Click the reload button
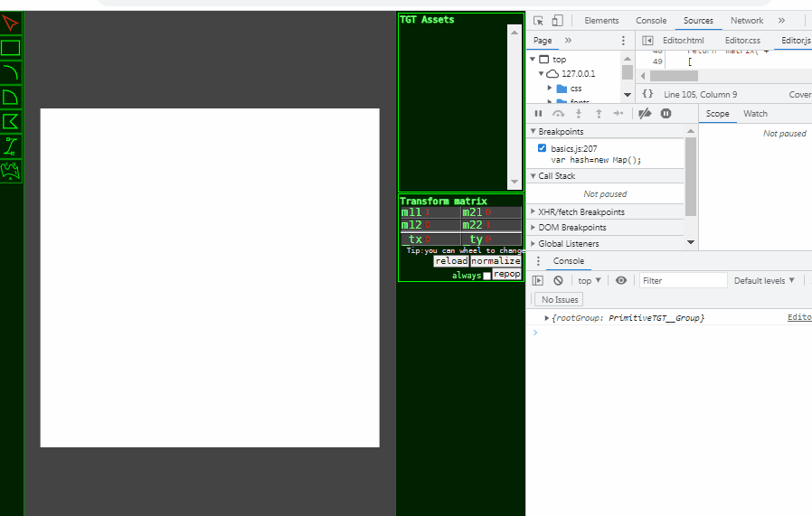Viewport: 812px width, 516px height. (x=451, y=261)
